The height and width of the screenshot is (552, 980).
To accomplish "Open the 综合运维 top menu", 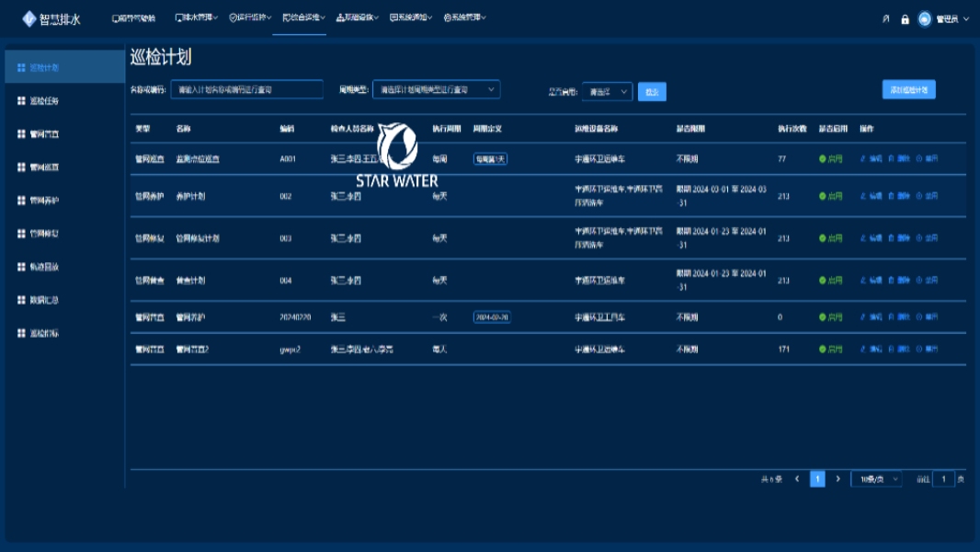I will 303,18.
